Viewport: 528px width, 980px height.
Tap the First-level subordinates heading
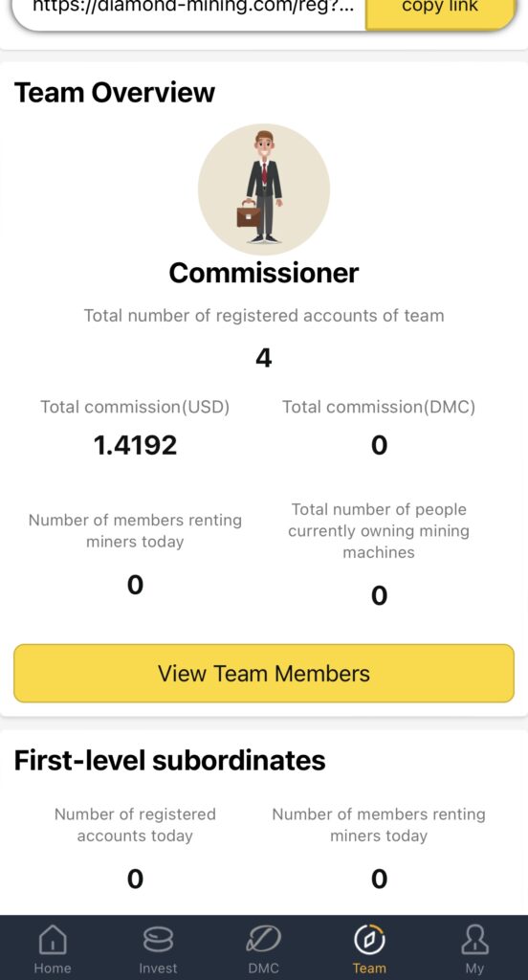170,760
